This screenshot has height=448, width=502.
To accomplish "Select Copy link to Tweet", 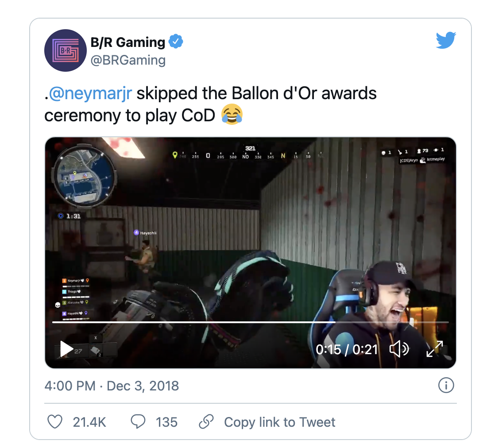I will (279, 422).
